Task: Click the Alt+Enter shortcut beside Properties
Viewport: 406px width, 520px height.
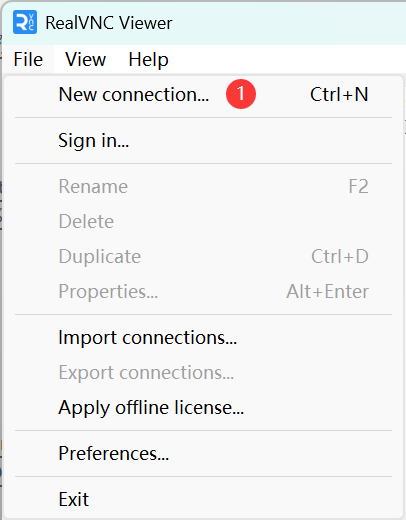Action: (327, 291)
